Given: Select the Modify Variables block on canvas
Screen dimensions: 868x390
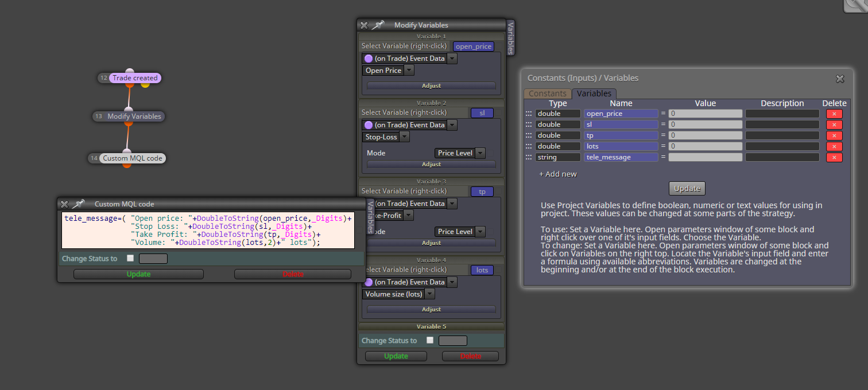Looking at the screenshot, I should click(x=135, y=116).
